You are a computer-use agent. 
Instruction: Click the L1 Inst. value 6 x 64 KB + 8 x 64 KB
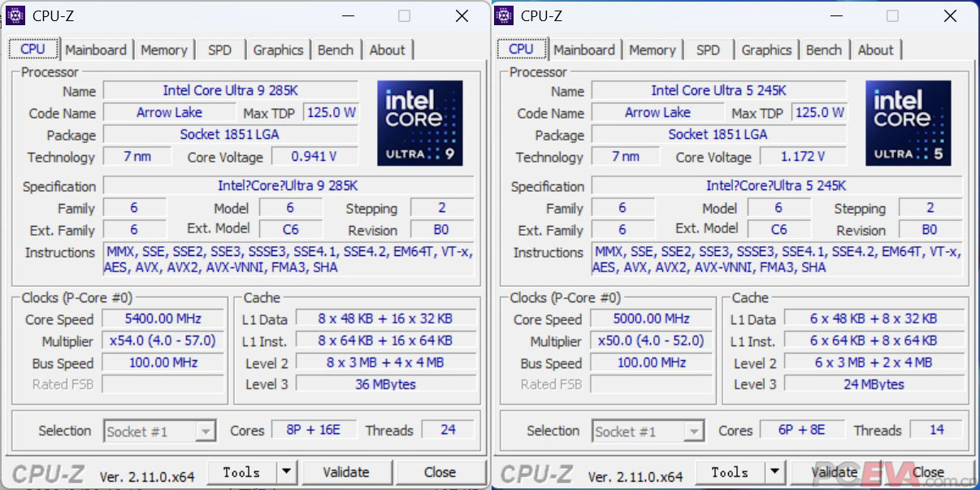[874, 340]
